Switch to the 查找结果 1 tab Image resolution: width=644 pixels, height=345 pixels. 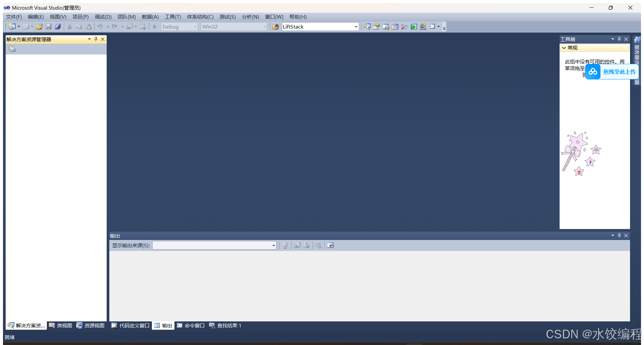click(225, 326)
